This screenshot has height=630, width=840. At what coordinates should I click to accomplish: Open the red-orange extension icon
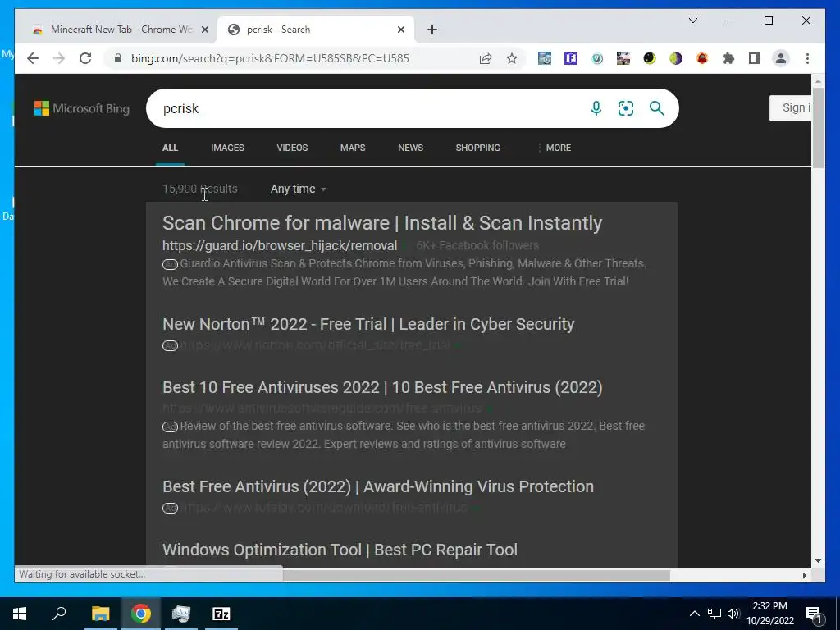[x=702, y=58]
